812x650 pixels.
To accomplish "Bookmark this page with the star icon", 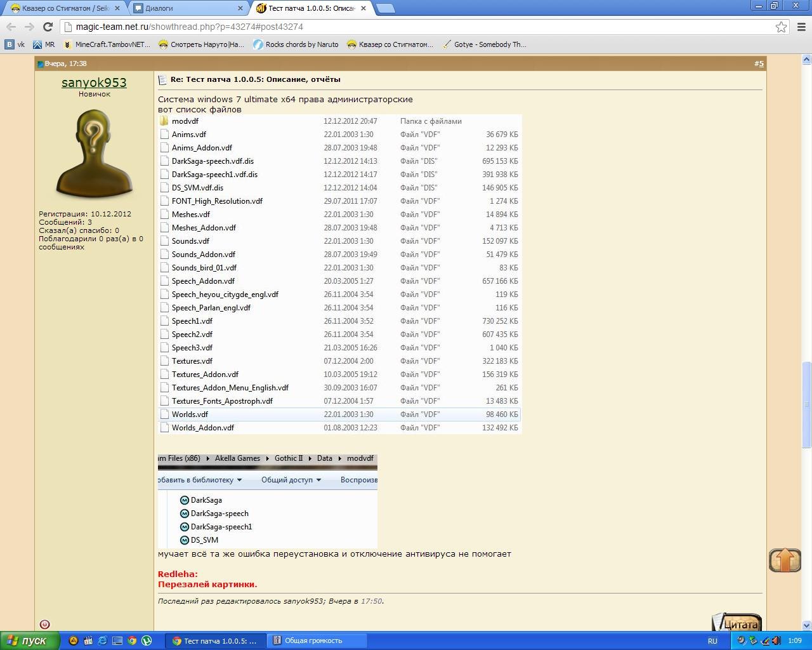I will [x=782, y=27].
